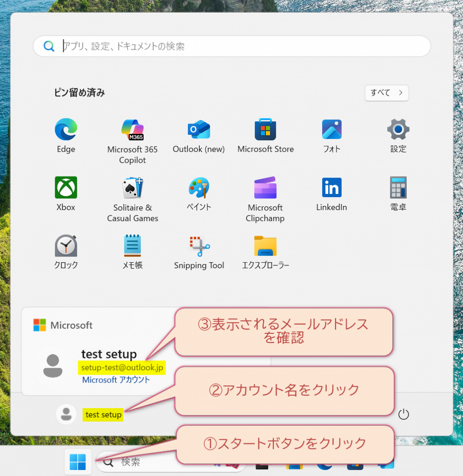Image resolution: width=463 pixels, height=476 pixels.
Task: Open the Microsoft アカウント link
Action: point(116,380)
